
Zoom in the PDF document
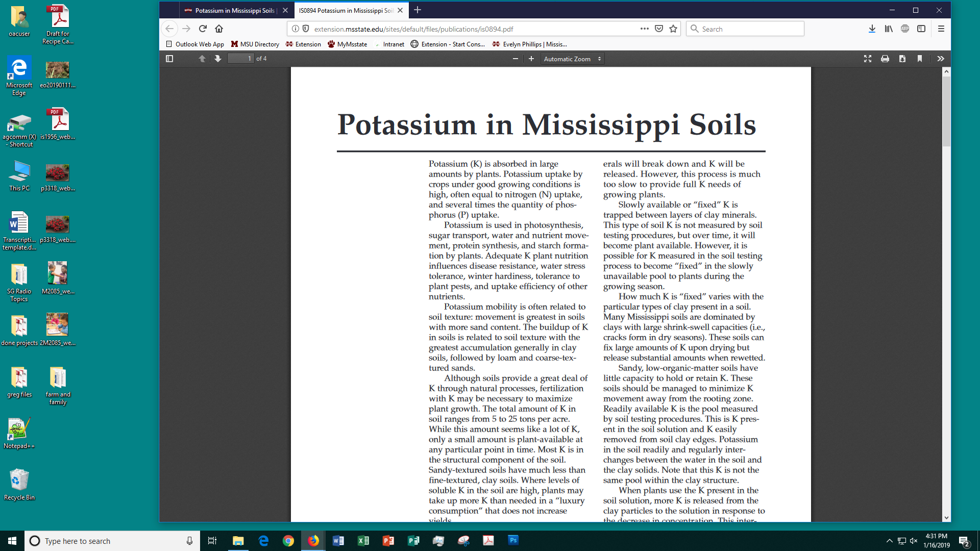click(531, 59)
